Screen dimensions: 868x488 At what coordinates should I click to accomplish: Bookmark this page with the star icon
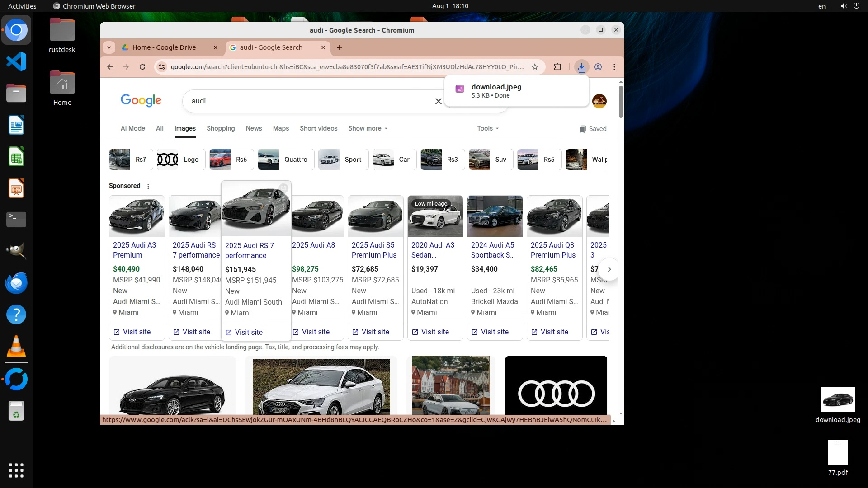535,67
